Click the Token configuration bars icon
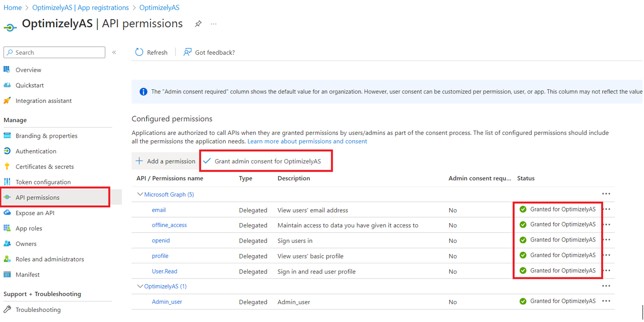This screenshot has width=644, height=322. click(x=7, y=182)
